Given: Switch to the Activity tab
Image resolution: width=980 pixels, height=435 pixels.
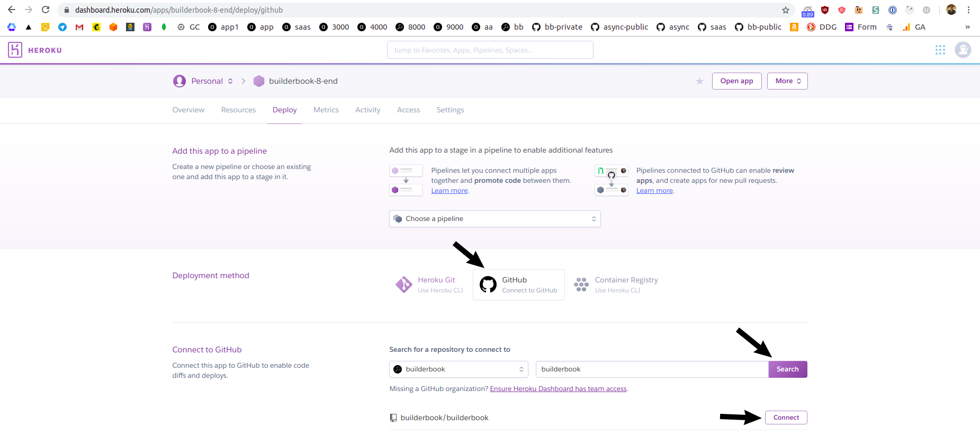Looking at the screenshot, I should 367,110.
